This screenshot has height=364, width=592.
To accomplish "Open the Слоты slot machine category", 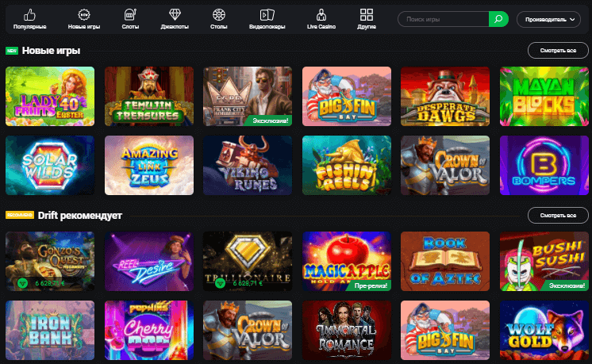I will point(130,19).
